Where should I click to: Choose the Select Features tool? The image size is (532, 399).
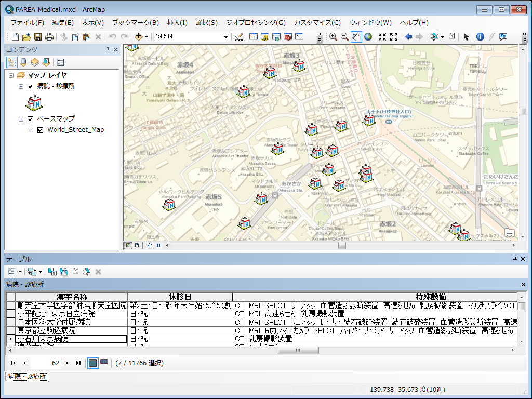(x=434, y=37)
